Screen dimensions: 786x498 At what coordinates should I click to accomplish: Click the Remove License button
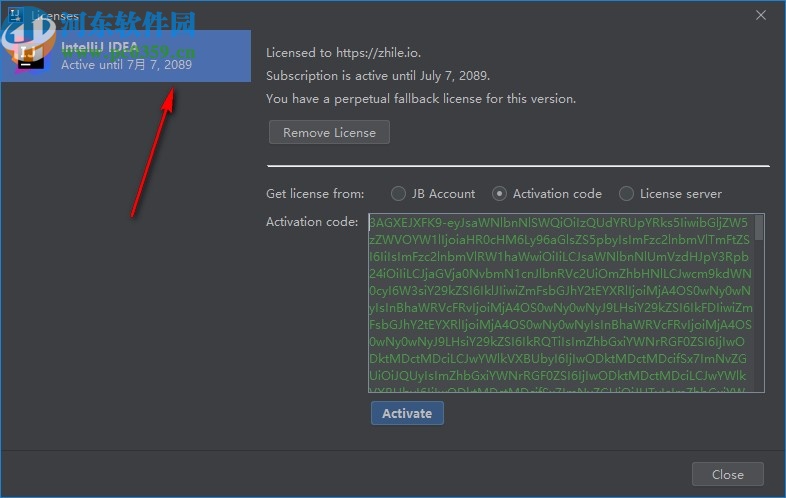click(329, 132)
